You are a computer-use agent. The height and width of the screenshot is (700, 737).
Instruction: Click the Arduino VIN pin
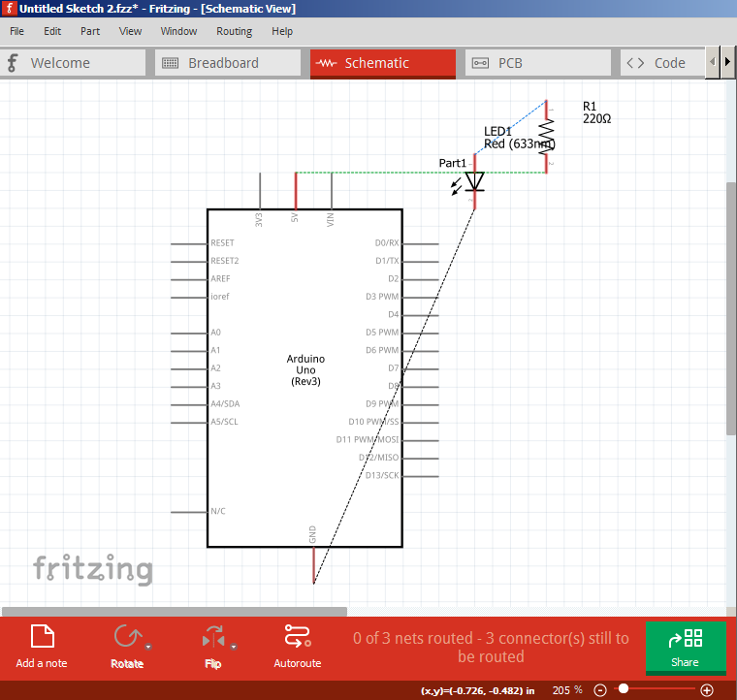332,191
